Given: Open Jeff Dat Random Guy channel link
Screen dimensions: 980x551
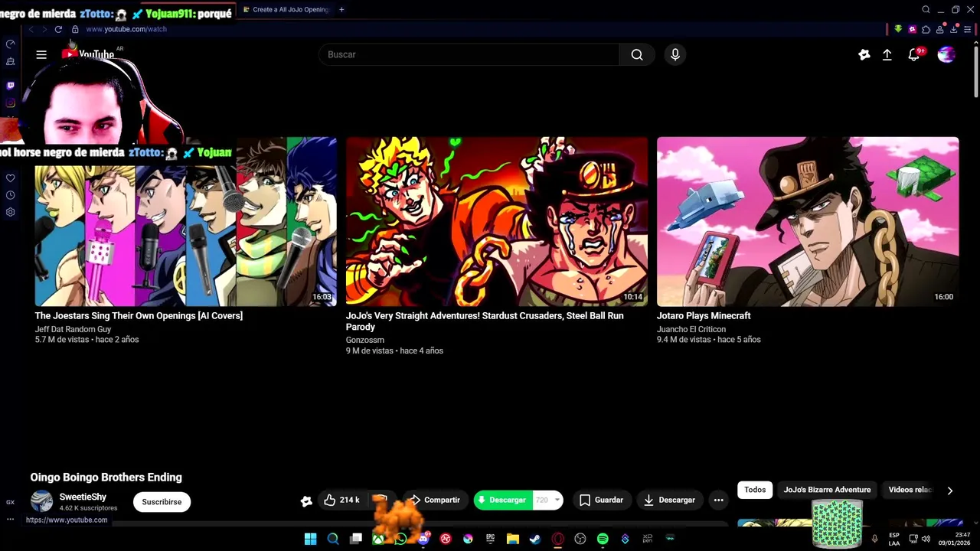Looking at the screenshot, I should click(73, 329).
